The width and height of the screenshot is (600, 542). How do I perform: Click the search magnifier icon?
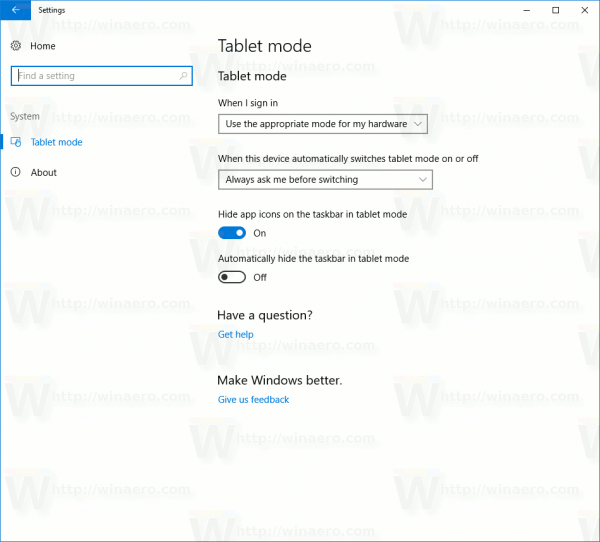[183, 76]
